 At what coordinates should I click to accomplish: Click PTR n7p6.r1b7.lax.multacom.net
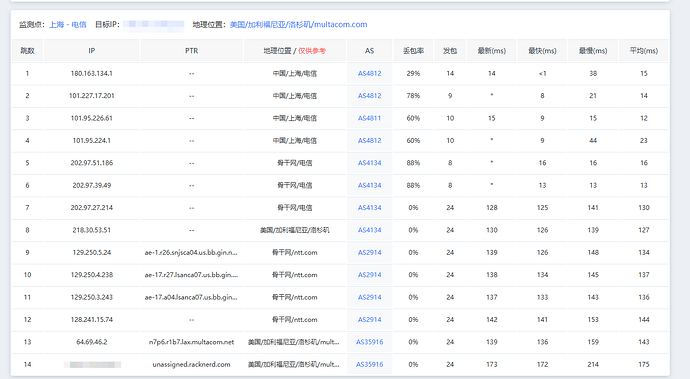point(191,342)
